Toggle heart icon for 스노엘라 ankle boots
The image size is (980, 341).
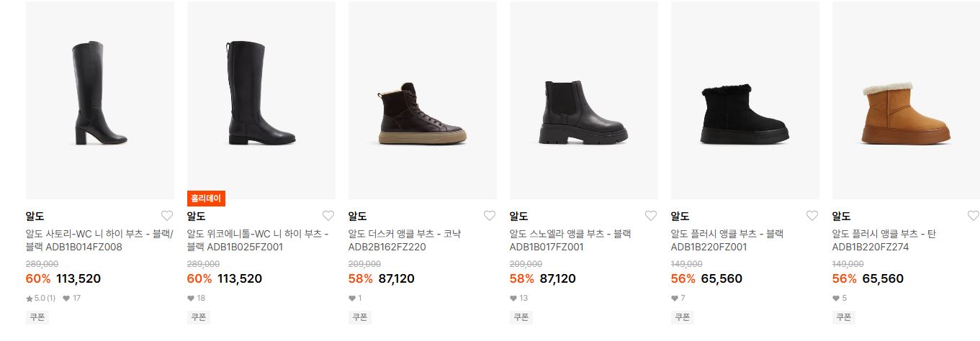tap(651, 216)
